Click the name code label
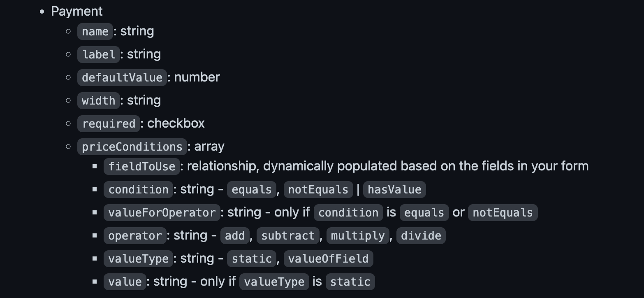This screenshot has width=644, height=298. point(95,32)
